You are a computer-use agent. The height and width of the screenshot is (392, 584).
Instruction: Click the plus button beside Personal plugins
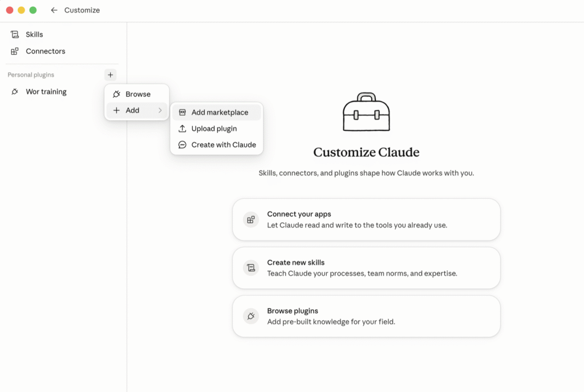(110, 75)
